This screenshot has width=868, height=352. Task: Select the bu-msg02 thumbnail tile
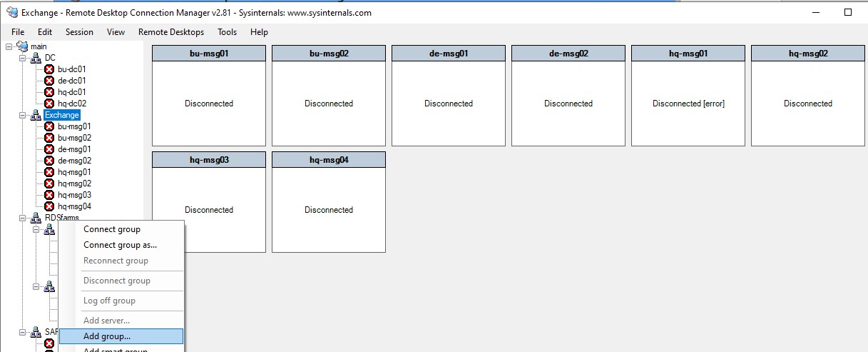tap(329, 96)
